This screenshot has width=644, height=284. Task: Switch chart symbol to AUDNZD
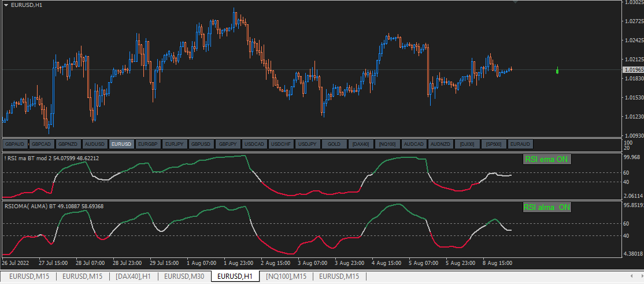pos(441,144)
